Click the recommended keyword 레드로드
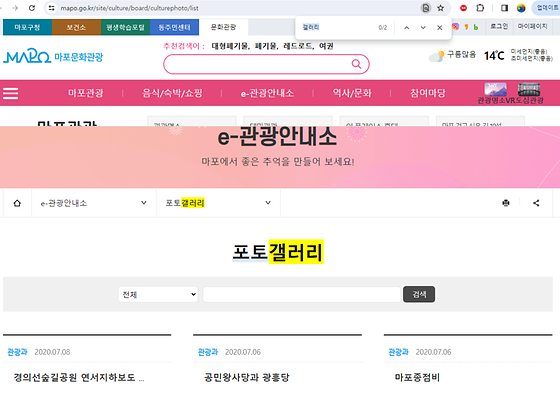Image resolution: width=560 pixels, height=396 pixels. tap(299, 46)
